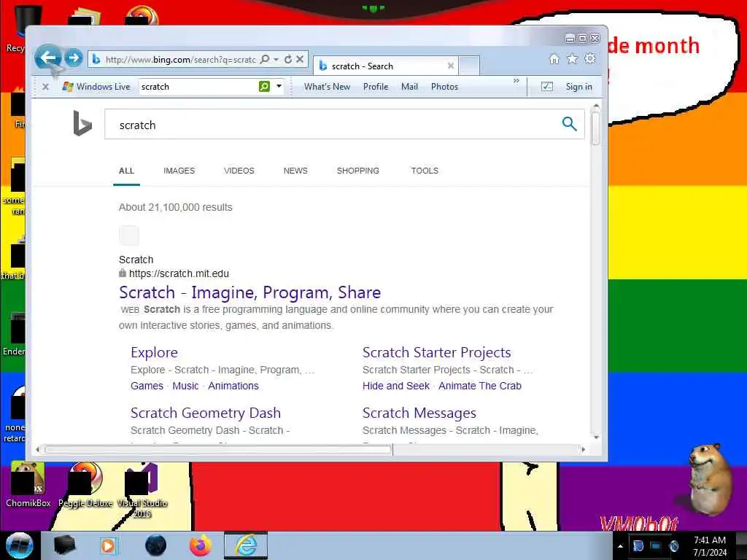This screenshot has height=560, width=747.
Task: Open the address bar autocomplete dropdown arrow
Action: pyautogui.click(x=276, y=59)
